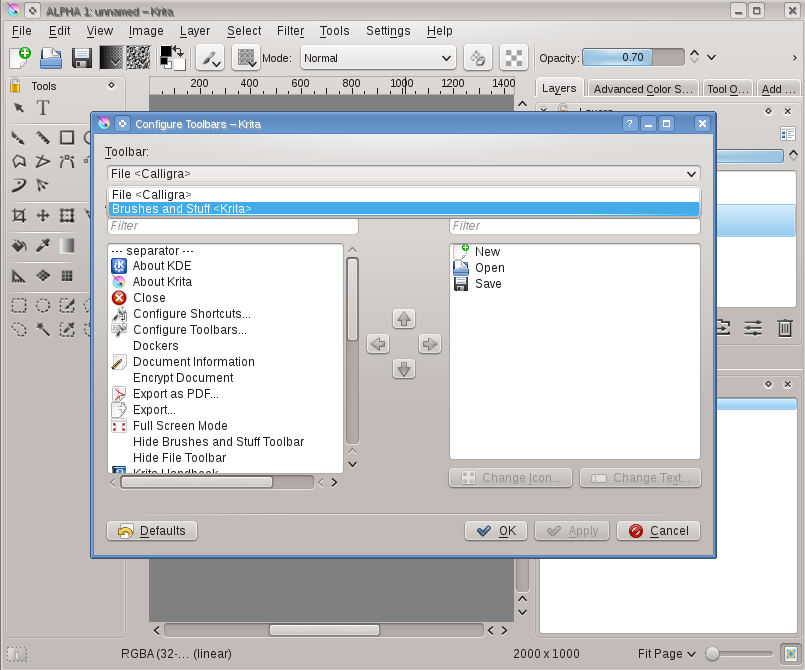Viewport: 805px width, 670px height.
Task: Switch to Advanced Color Selector tab
Action: [x=643, y=89]
